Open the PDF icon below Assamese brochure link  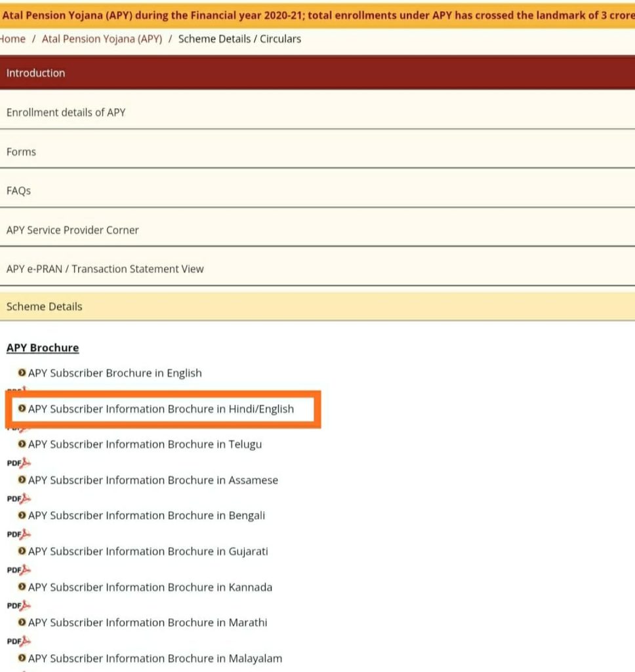click(x=19, y=499)
